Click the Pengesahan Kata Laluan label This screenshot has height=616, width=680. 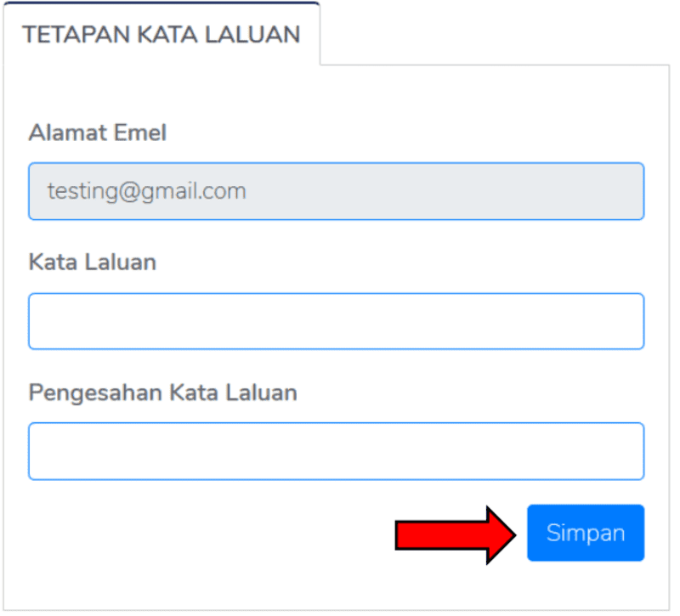(x=162, y=393)
